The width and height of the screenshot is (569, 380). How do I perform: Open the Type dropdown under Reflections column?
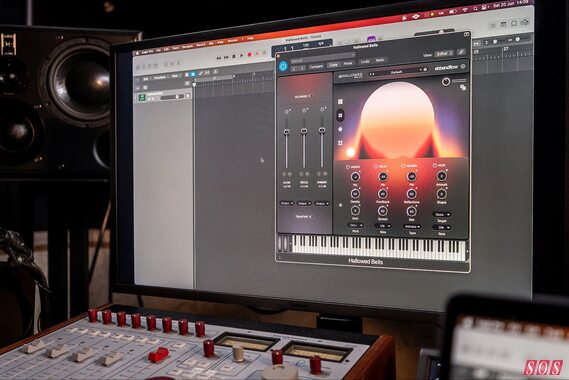(x=412, y=226)
